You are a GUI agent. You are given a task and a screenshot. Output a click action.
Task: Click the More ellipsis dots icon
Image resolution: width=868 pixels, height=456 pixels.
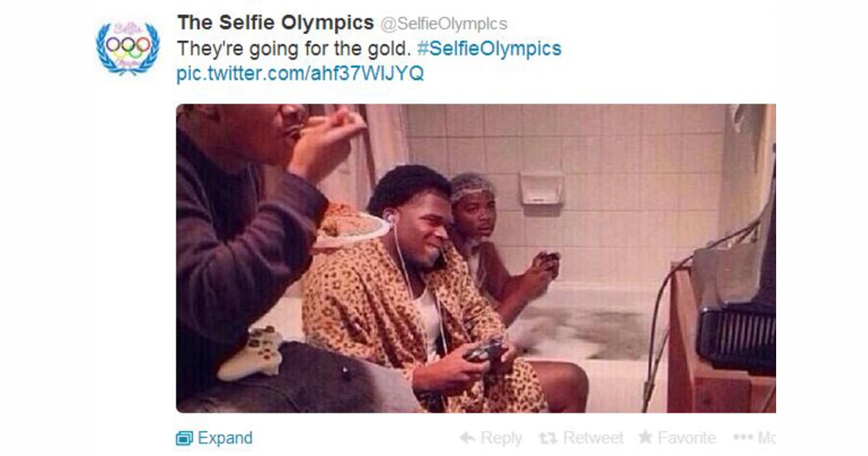pyautogui.click(x=742, y=438)
